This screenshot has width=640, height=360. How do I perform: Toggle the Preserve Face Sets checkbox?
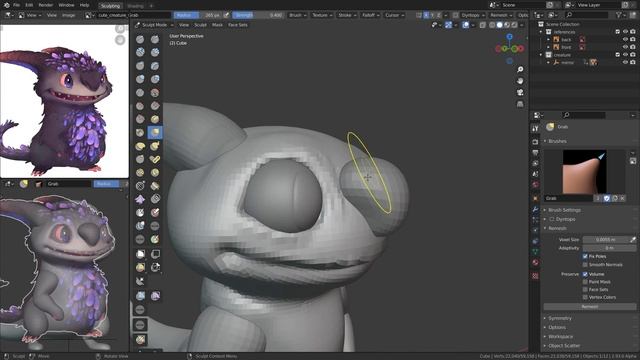click(x=585, y=289)
